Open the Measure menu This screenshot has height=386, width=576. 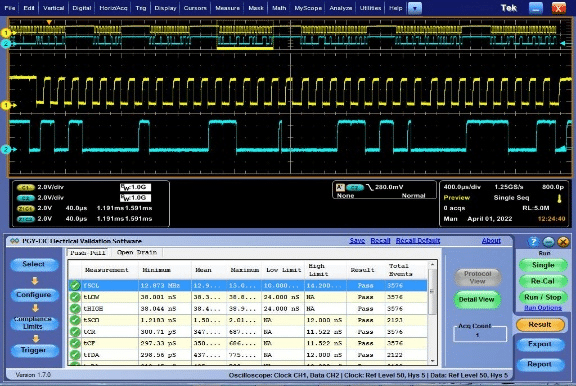227,8
